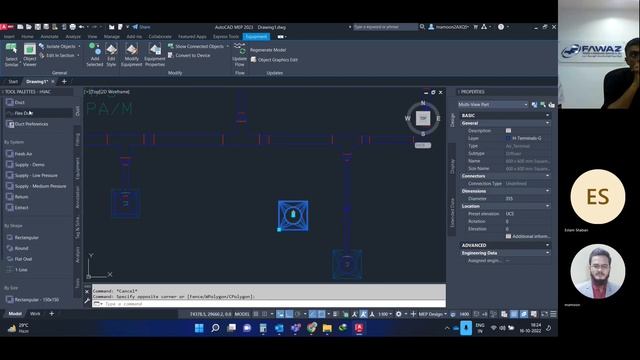Viewport: 640px width, 360px height.
Task: Click the diffuser block in drawing
Action: [293, 215]
